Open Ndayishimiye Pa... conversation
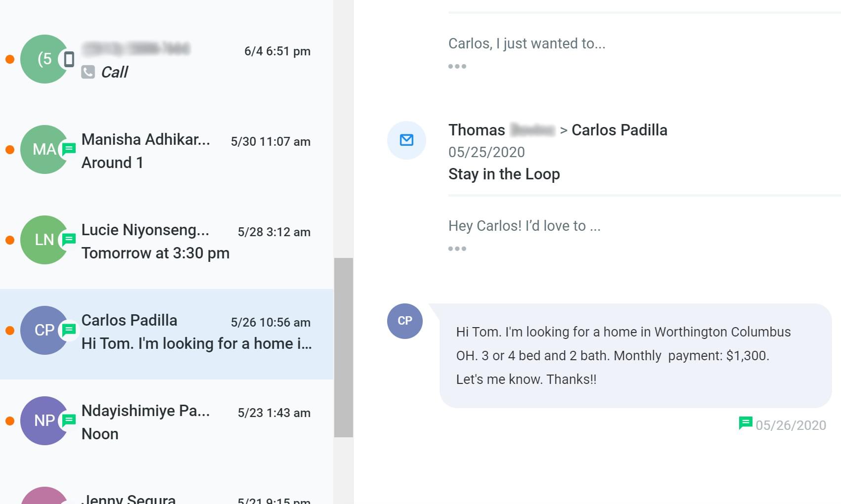Viewport: 841px width, 504px height. (x=167, y=421)
